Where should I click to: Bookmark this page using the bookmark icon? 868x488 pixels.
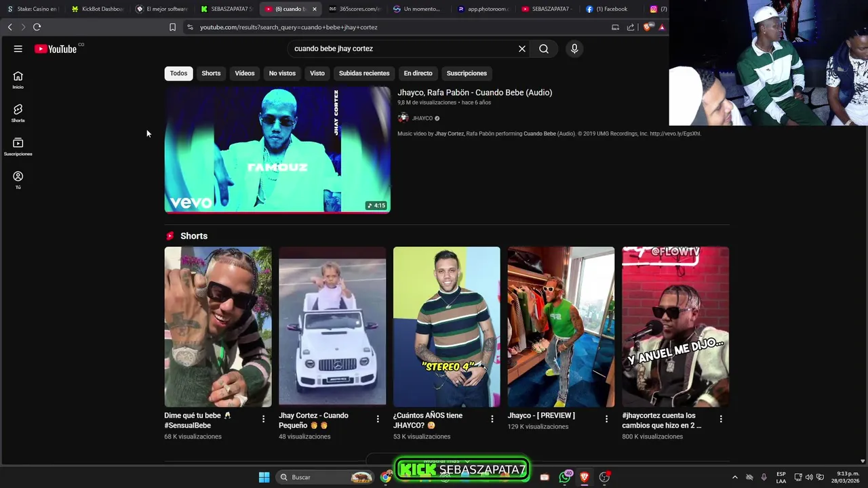(x=172, y=27)
